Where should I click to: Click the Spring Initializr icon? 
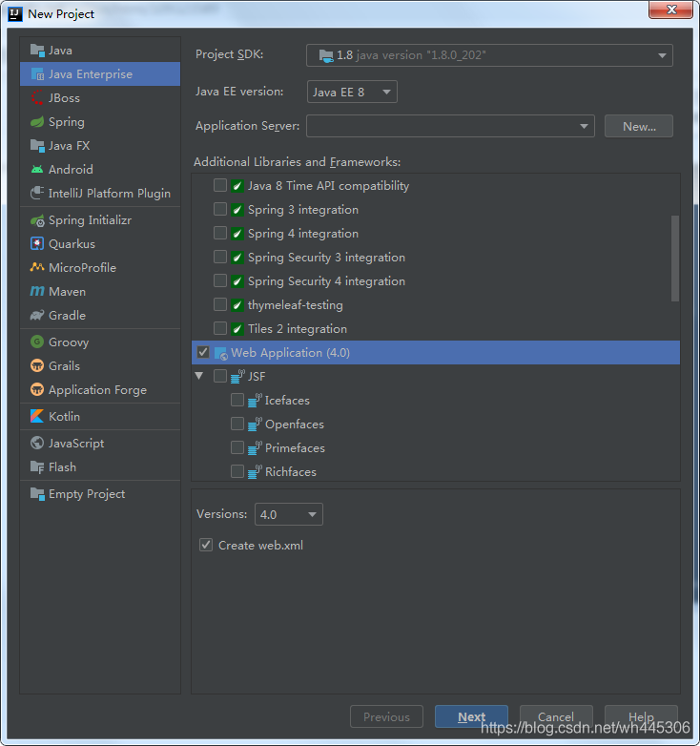pos(37,220)
